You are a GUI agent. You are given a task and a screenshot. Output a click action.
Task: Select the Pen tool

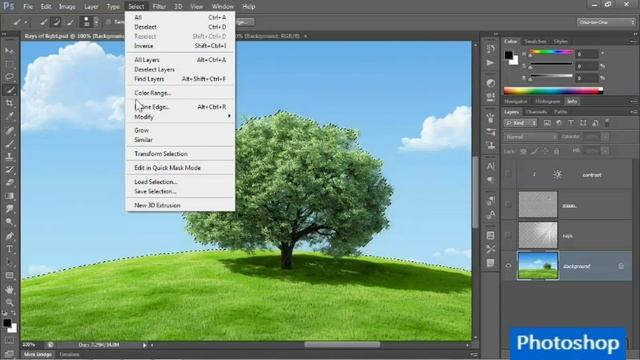click(x=9, y=236)
